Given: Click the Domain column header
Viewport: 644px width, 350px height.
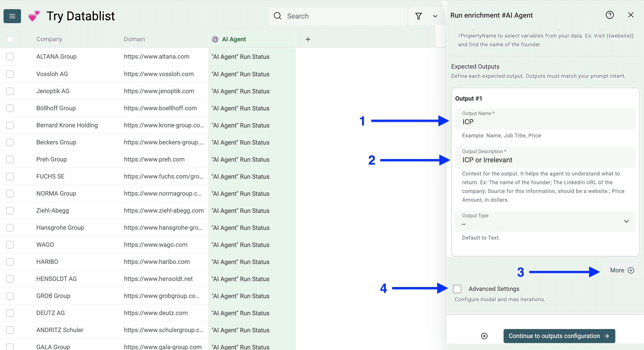Looking at the screenshot, I should click(134, 39).
